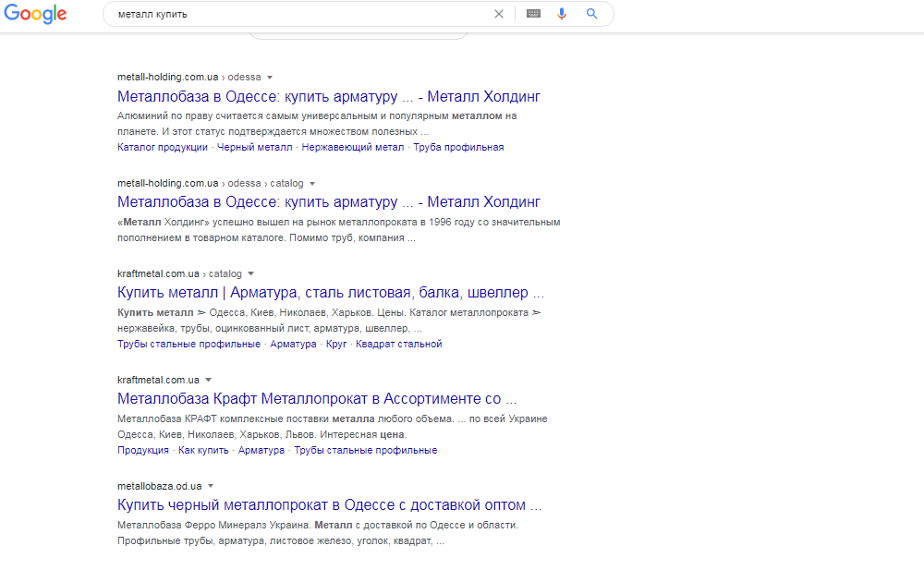Viewport: 924px width, 570px height.
Task: Expand dropdown arrow next to metall-holding.com.ua › odessa
Action: [x=270, y=78]
